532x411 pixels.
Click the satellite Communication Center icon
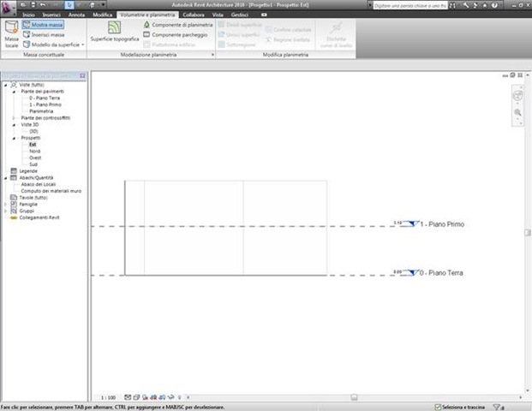pyautogui.click(x=475, y=5)
